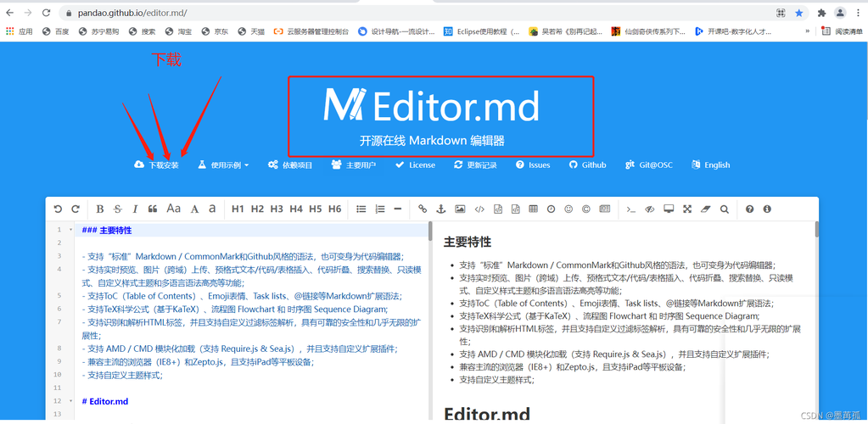Expand the 使用示例 dropdown menu

point(224,165)
